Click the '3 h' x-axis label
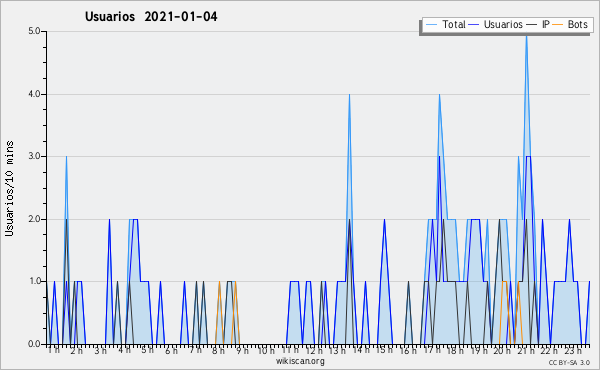600x370 pixels. (x=100, y=350)
